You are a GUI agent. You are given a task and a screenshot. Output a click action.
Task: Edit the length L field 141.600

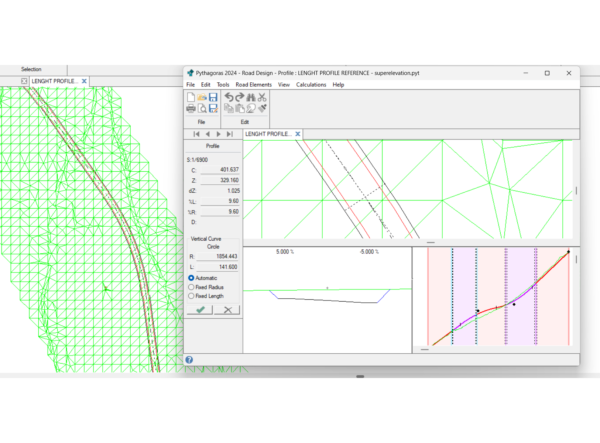tap(218, 267)
